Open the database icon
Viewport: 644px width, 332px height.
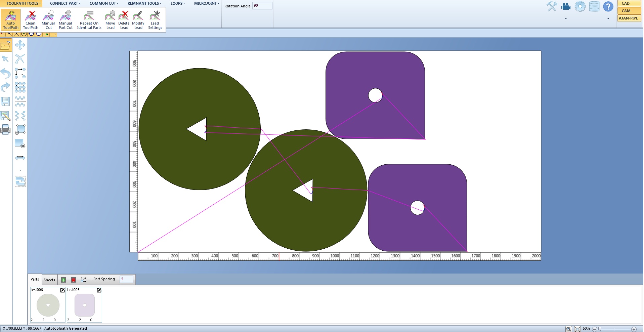pyautogui.click(x=594, y=7)
